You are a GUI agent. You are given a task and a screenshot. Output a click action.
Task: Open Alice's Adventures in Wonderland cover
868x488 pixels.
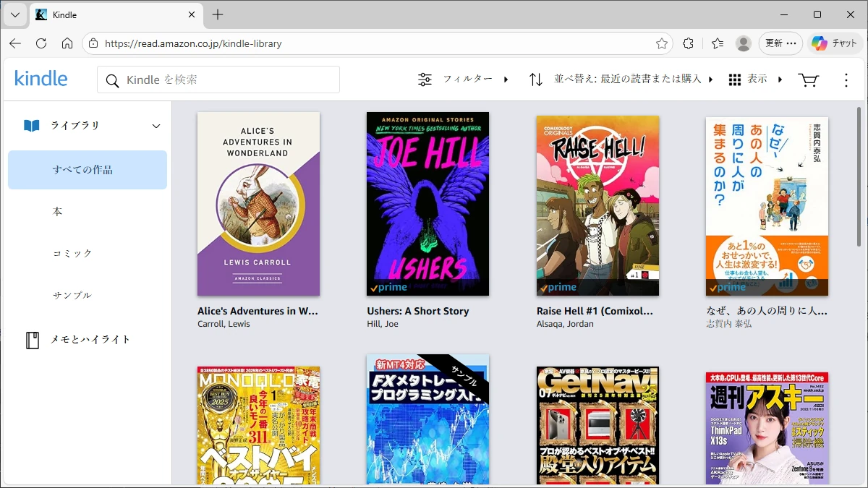pyautogui.click(x=258, y=204)
